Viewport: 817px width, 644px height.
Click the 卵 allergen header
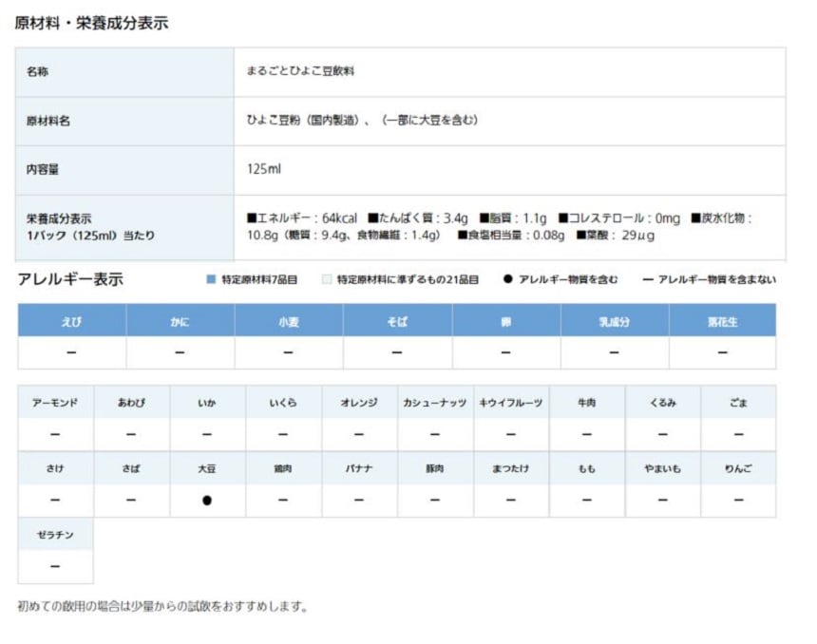pyautogui.click(x=505, y=321)
